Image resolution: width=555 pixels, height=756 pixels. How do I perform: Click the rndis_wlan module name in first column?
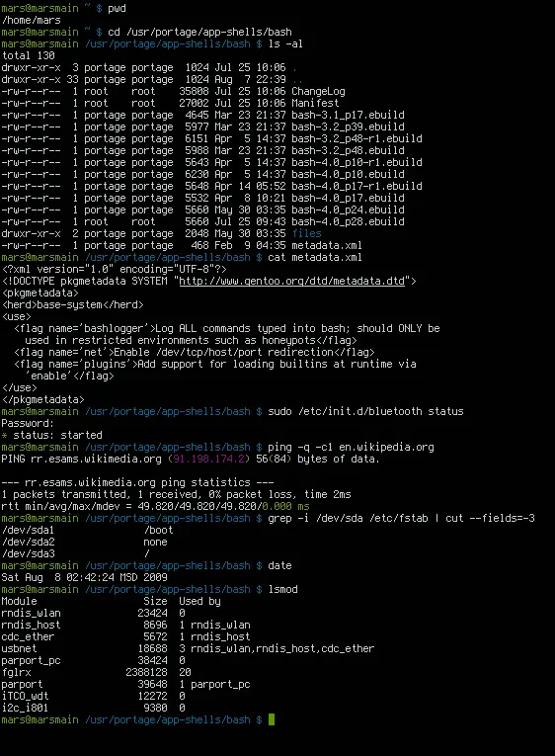coord(31,614)
